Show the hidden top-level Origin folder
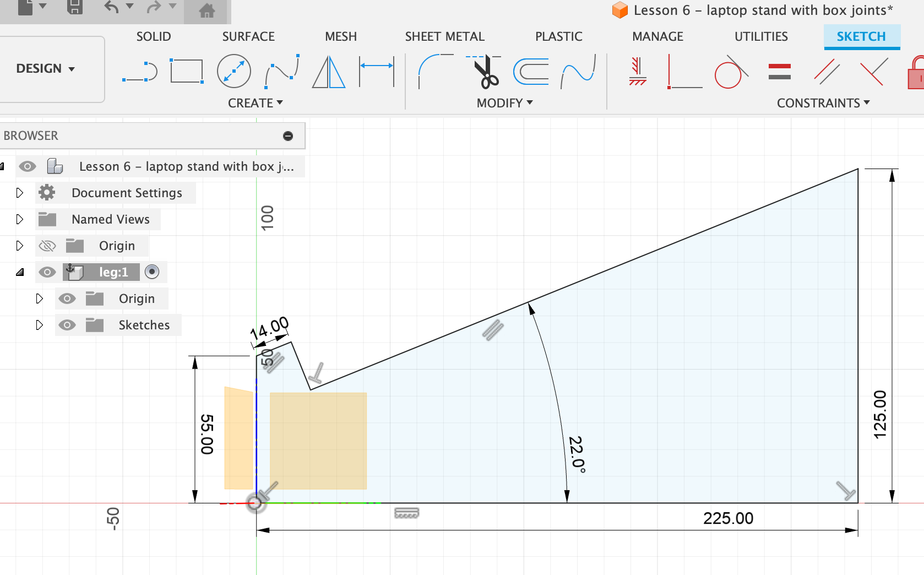This screenshot has height=575, width=924. click(47, 246)
